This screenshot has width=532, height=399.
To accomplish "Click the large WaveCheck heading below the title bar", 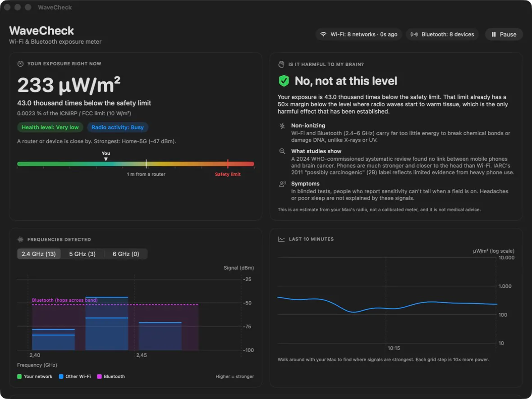I will click(41, 31).
